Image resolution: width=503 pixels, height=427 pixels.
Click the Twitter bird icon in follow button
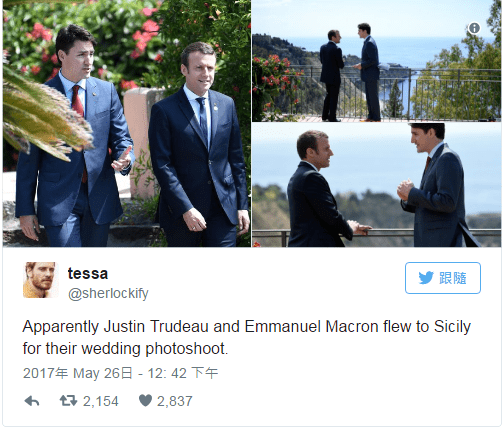[426, 278]
